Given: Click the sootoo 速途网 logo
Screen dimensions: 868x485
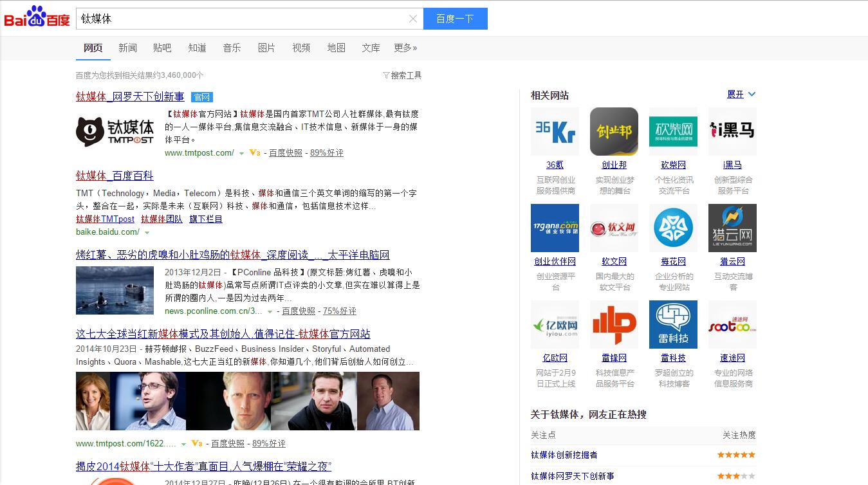Looking at the screenshot, I should 732,324.
